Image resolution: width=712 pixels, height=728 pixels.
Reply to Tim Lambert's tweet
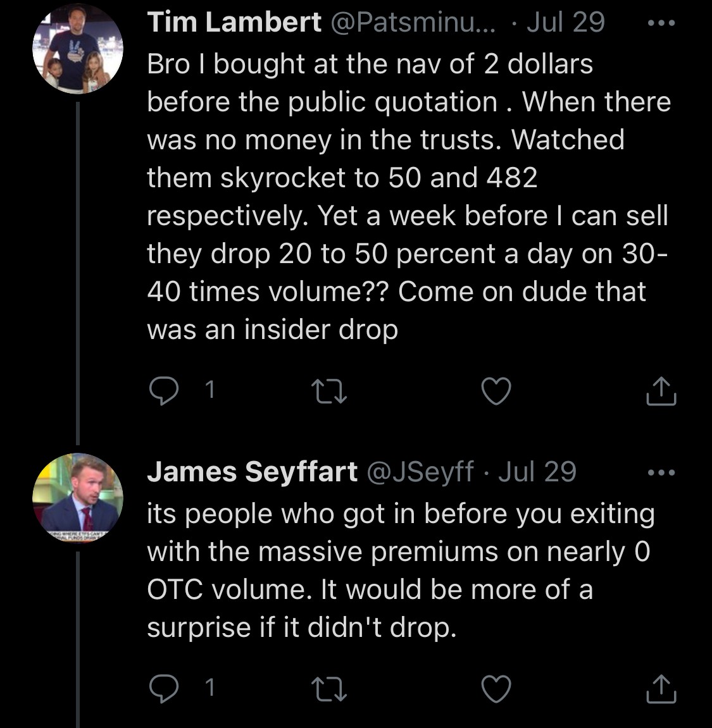163,390
